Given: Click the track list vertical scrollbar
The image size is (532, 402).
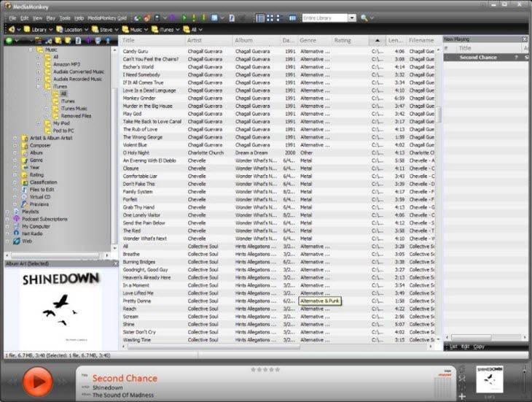Looking at the screenshot, I should coord(439,194).
